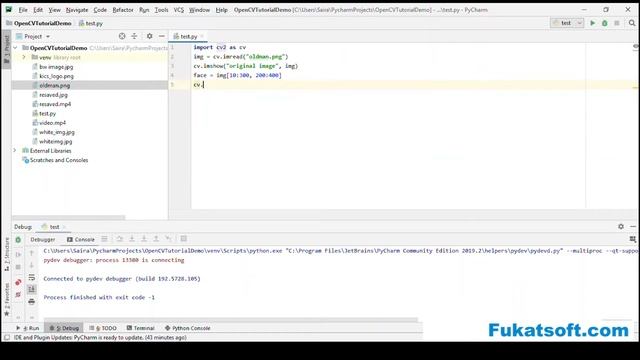Click the Step Over icon in the debugger toolbar
Screen dimensions: 640x360
[x=119, y=239]
